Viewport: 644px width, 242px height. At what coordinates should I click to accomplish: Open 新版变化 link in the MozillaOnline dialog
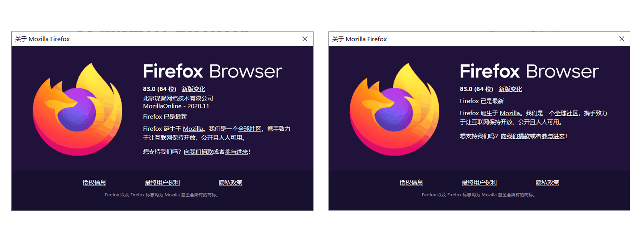pos(193,89)
